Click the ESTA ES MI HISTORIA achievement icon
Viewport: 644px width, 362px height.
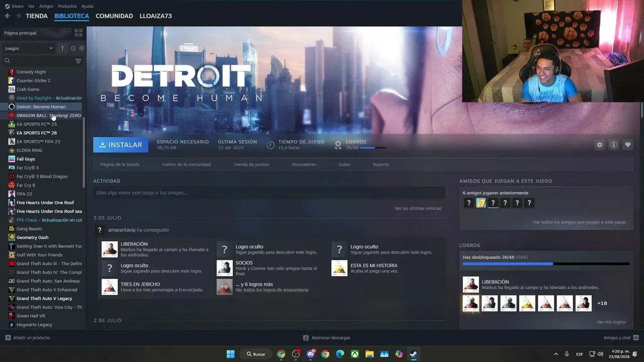click(339, 268)
